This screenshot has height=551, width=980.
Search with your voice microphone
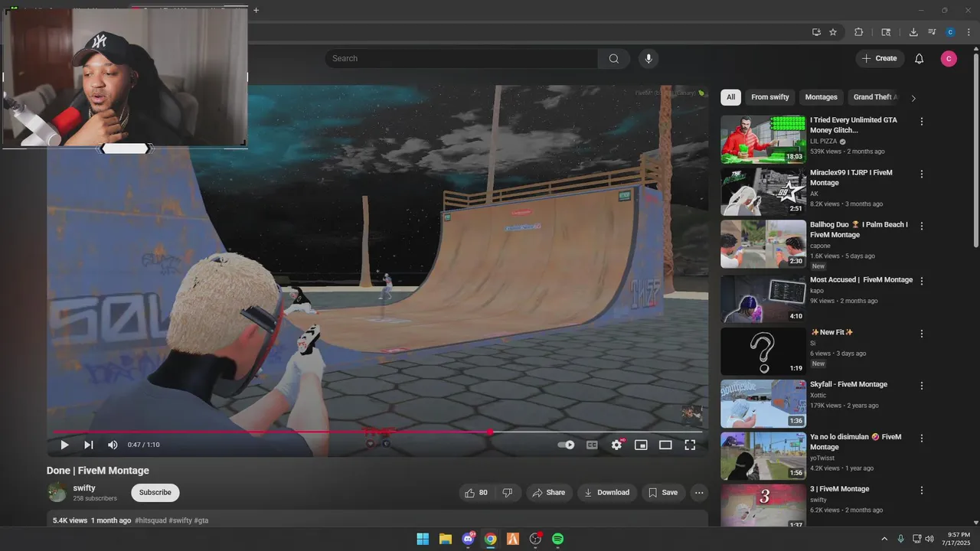[648, 58]
